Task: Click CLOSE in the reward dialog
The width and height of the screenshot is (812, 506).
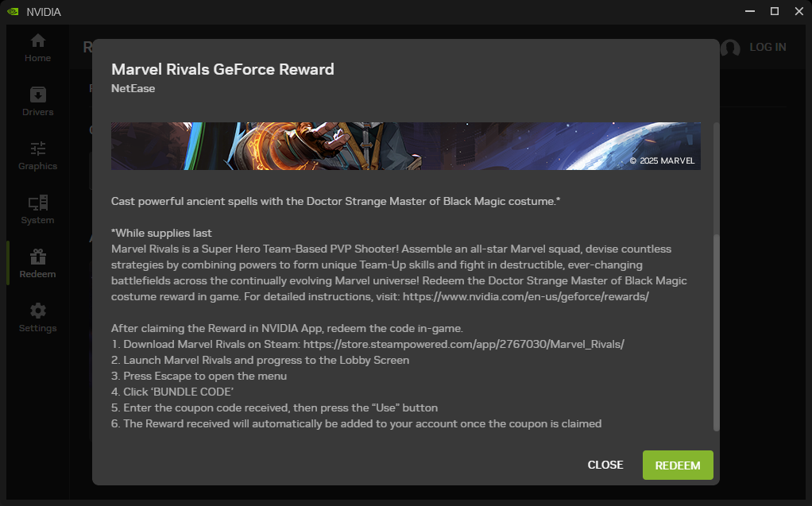Action: click(x=605, y=465)
